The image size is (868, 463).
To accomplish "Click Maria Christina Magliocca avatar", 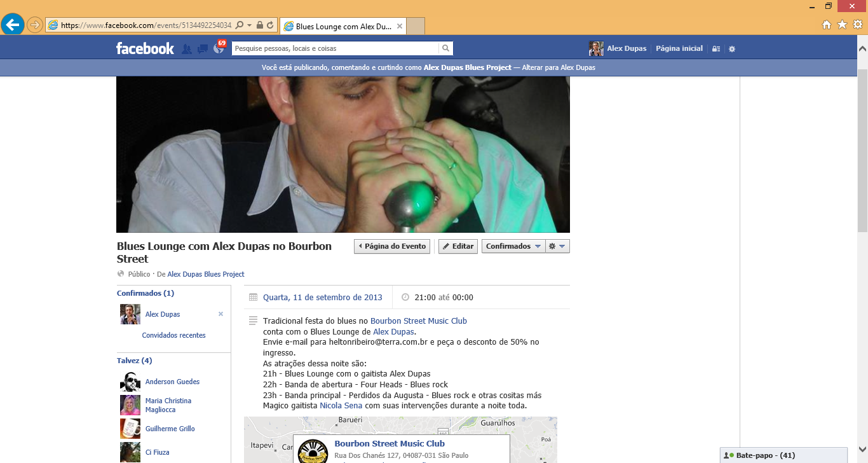I will tap(130, 405).
